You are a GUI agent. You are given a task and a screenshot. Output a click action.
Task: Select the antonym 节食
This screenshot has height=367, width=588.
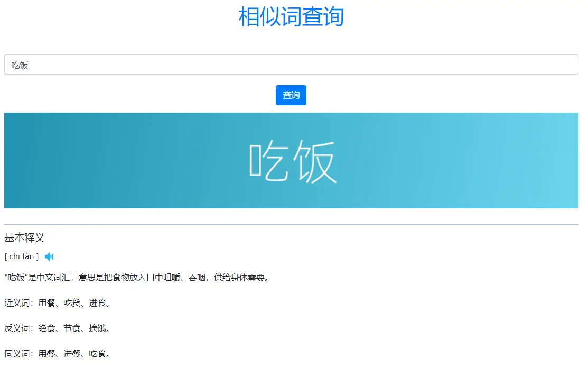(71, 328)
